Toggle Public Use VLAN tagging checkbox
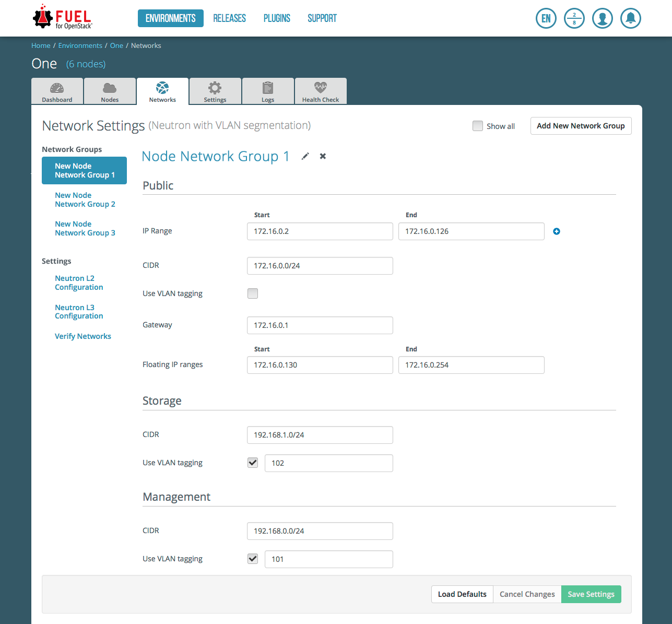 (253, 293)
